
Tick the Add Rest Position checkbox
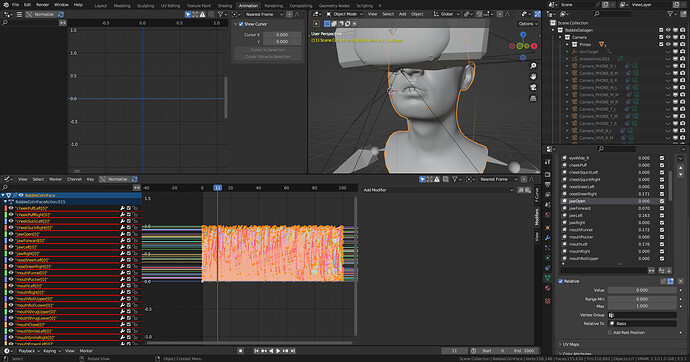pyautogui.click(x=610, y=333)
